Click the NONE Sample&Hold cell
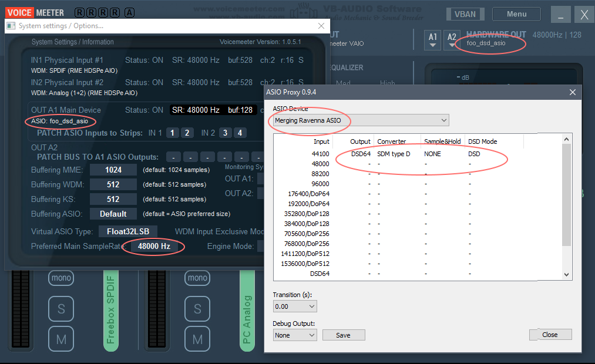The height and width of the screenshot is (364, 595). [x=432, y=154]
